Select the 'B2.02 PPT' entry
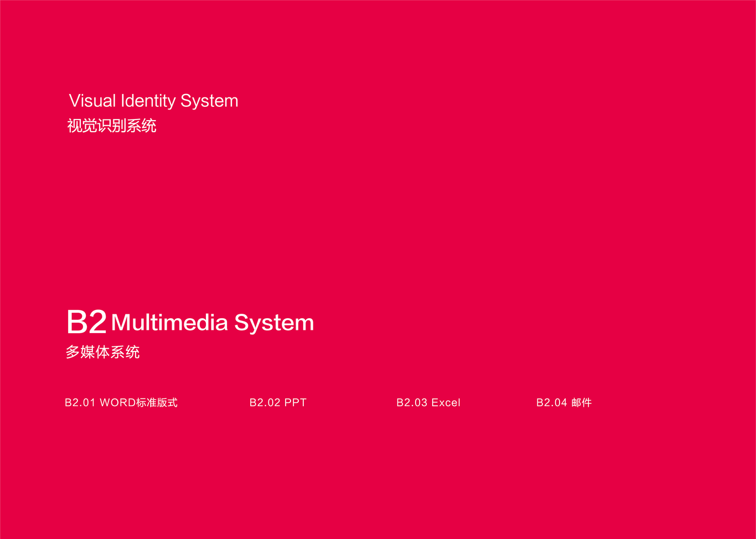This screenshot has height=539, width=756. click(x=278, y=403)
